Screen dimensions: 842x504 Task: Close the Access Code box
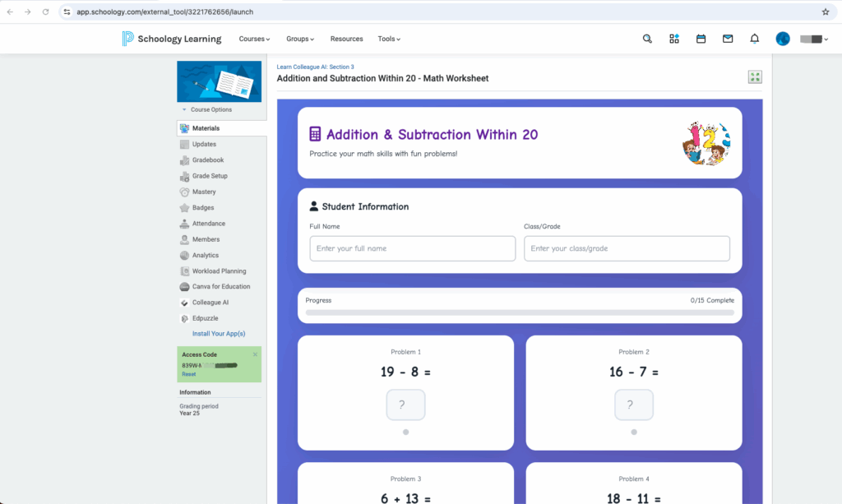pos(255,354)
